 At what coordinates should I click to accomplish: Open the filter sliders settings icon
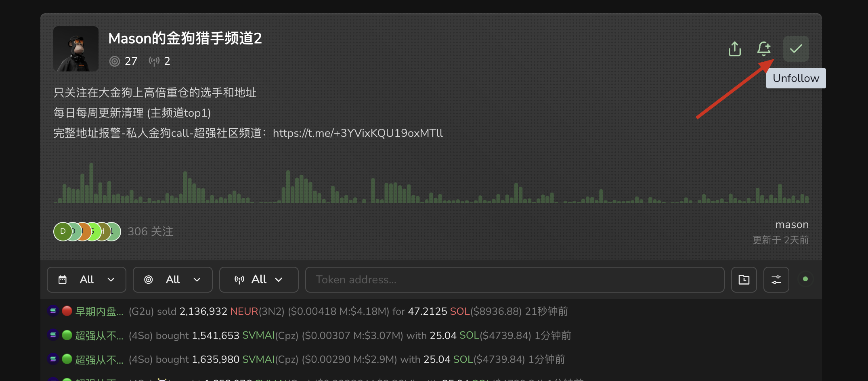click(x=776, y=280)
